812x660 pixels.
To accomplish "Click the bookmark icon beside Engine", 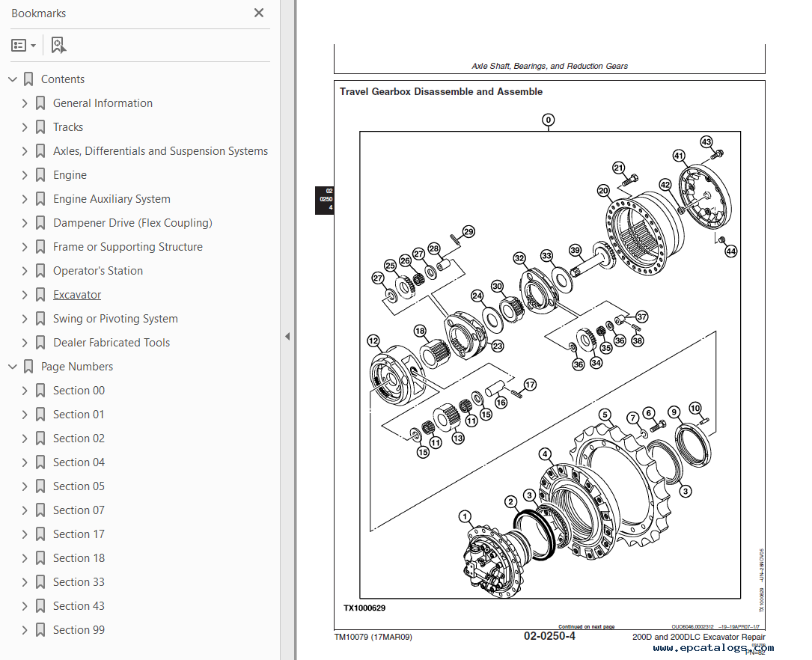I will (x=40, y=175).
